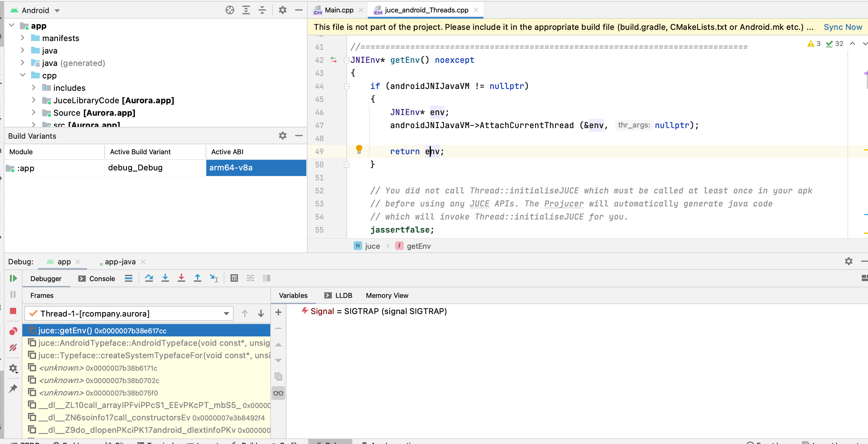This screenshot has height=444, width=868.
Task: Click the Step Over debugger icon
Action: pyautogui.click(x=148, y=278)
